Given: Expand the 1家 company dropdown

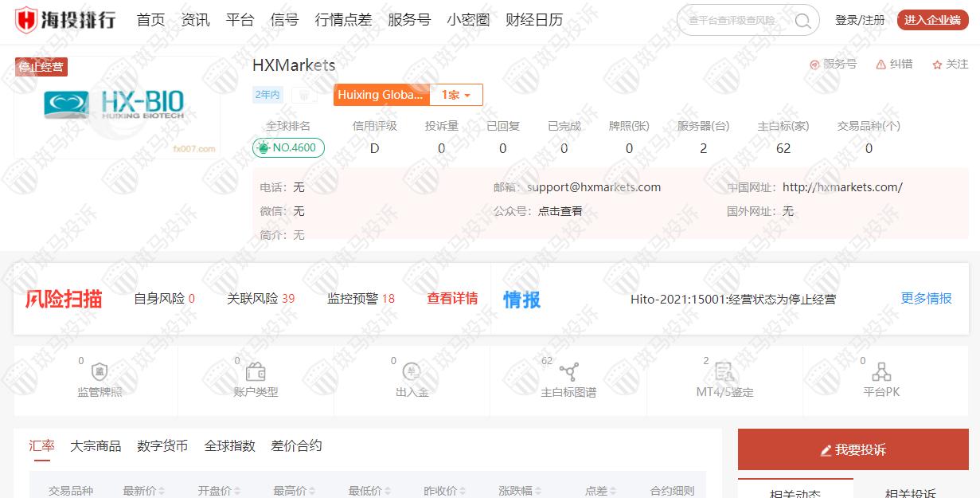Looking at the screenshot, I should pyautogui.click(x=456, y=95).
